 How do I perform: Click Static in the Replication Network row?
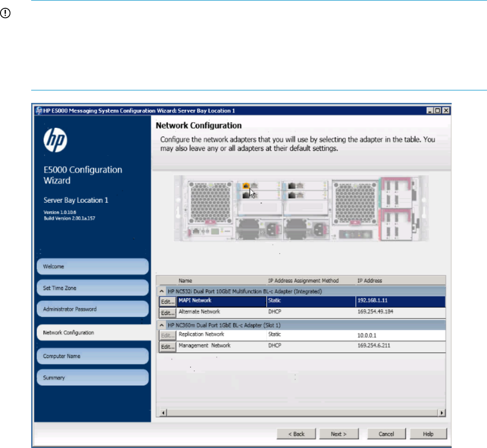tap(274, 334)
